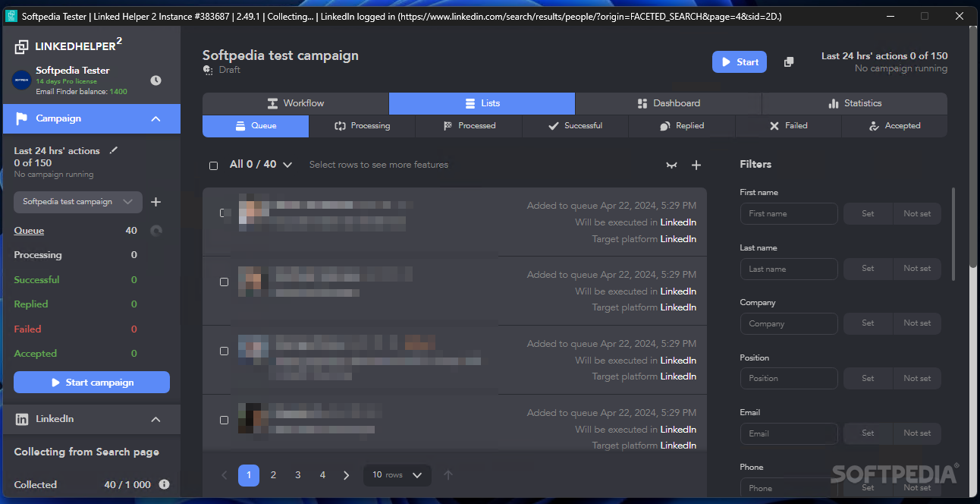
Task: Switch to the Accepted sub-tab
Action: [894, 126]
